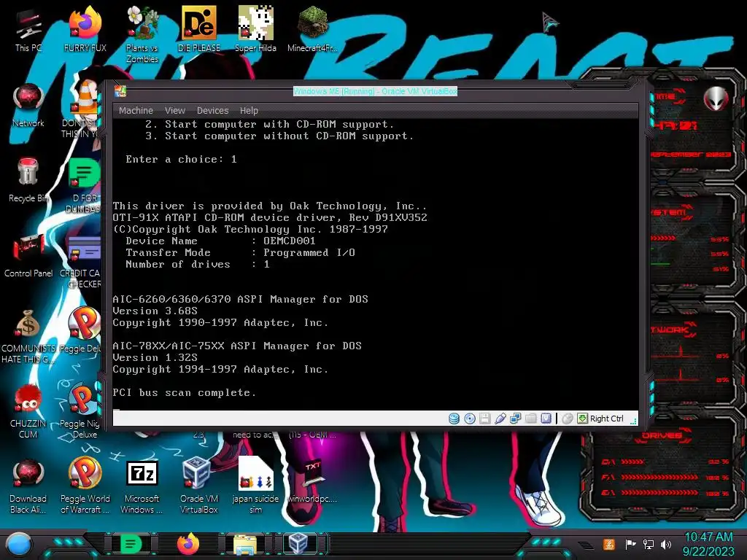The width and height of the screenshot is (747, 560).
Task: Click the CPU virtualization status icon
Action: point(546,419)
